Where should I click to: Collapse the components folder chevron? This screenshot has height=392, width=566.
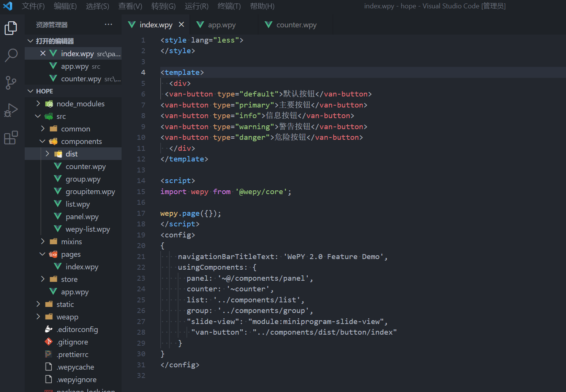(43, 141)
